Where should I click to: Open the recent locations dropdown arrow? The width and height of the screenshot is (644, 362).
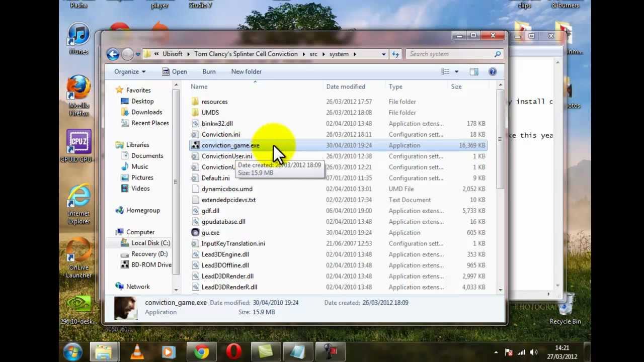pyautogui.click(x=138, y=54)
